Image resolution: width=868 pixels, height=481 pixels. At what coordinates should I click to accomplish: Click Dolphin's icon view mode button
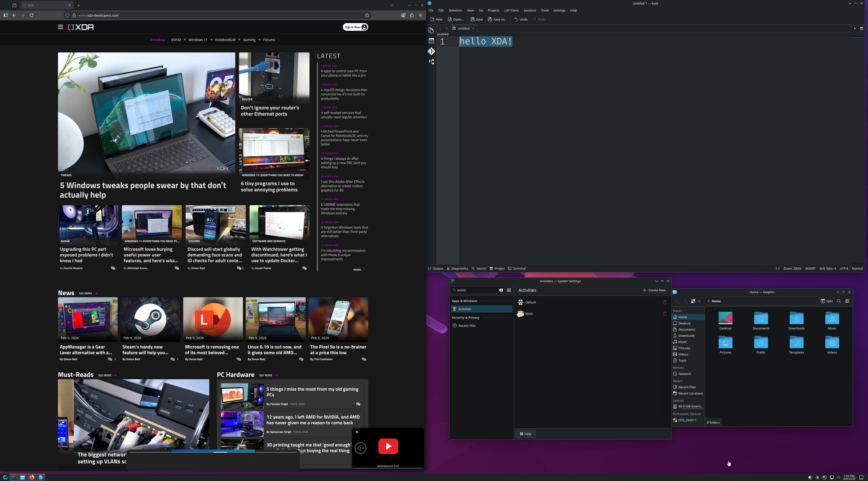(693, 301)
